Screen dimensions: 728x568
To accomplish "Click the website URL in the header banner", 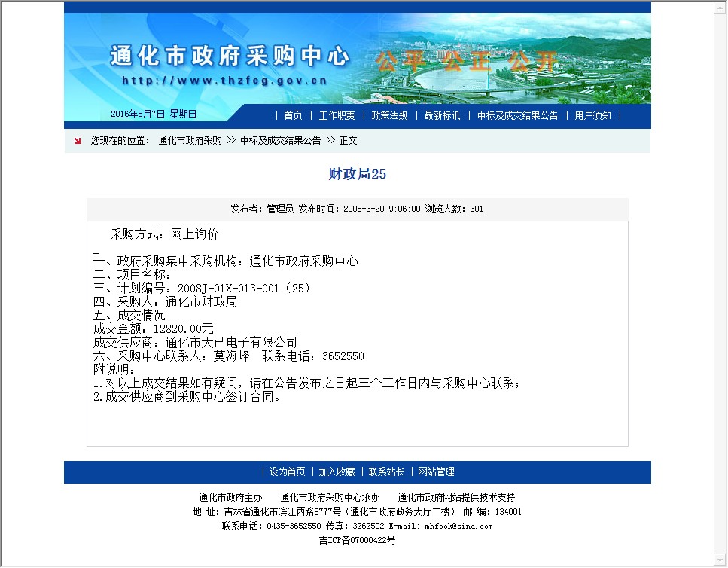I will (224, 81).
